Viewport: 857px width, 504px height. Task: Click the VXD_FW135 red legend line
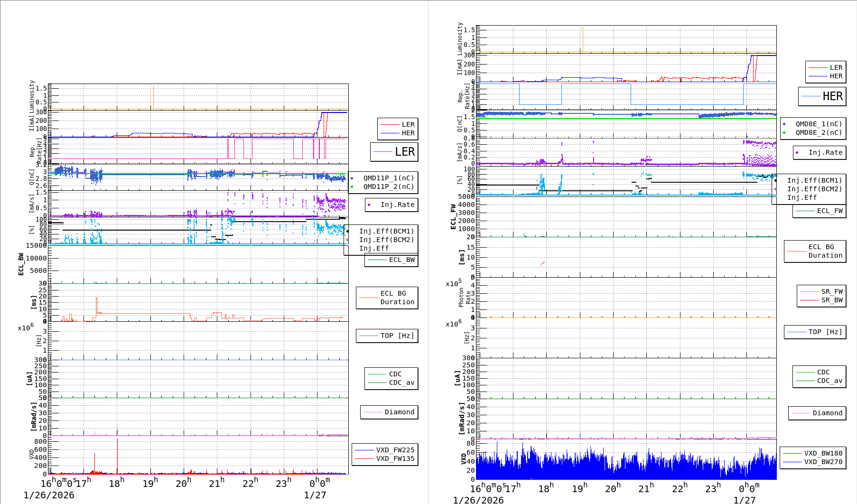pos(364,458)
